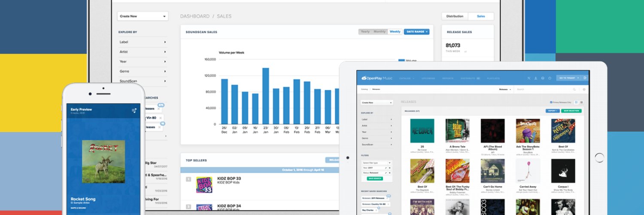Click the search magnifier icon on the tablet
This screenshot has height=215, width=644.
point(574,89)
